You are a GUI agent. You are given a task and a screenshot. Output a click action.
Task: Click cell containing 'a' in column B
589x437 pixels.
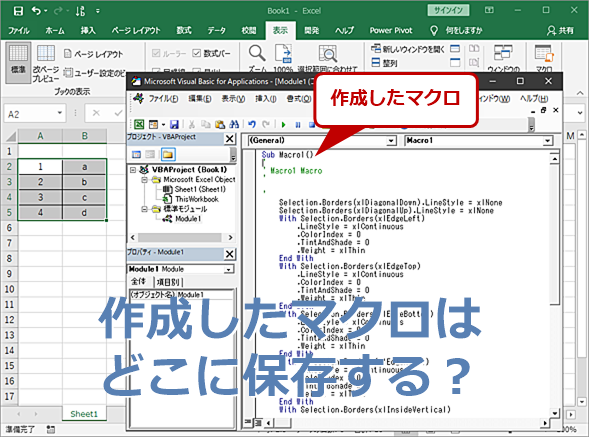pos(85,166)
